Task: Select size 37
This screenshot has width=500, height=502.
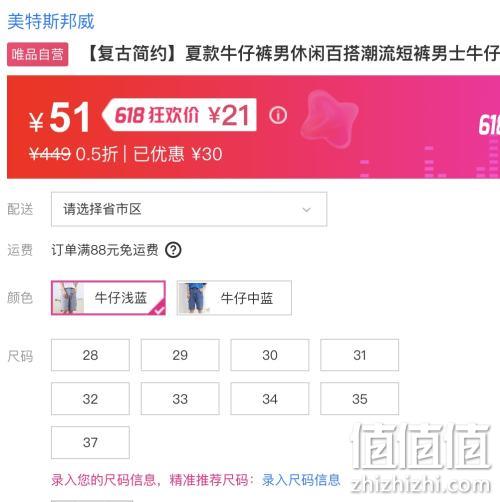Action: point(90,443)
